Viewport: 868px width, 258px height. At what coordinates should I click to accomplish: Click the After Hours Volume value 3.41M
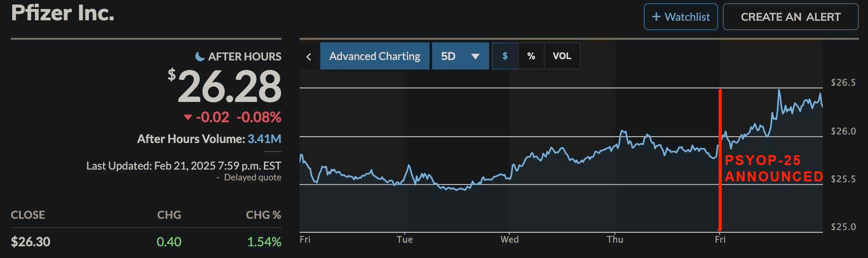click(264, 139)
